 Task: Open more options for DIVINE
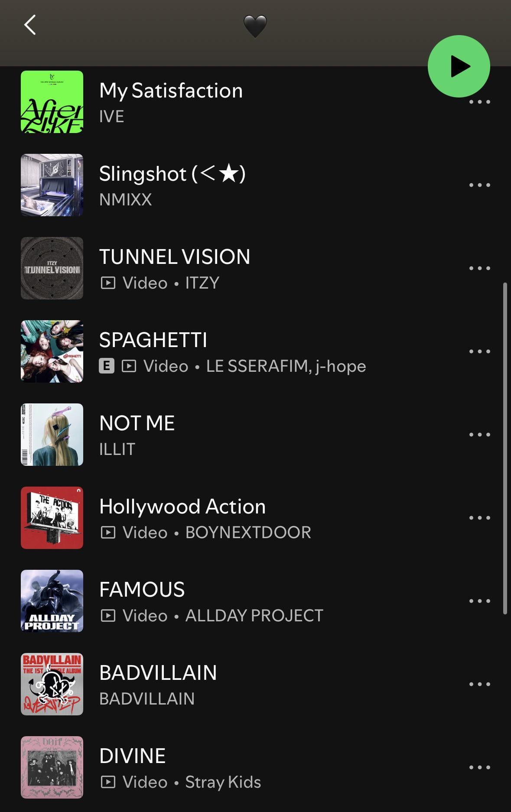click(x=479, y=767)
